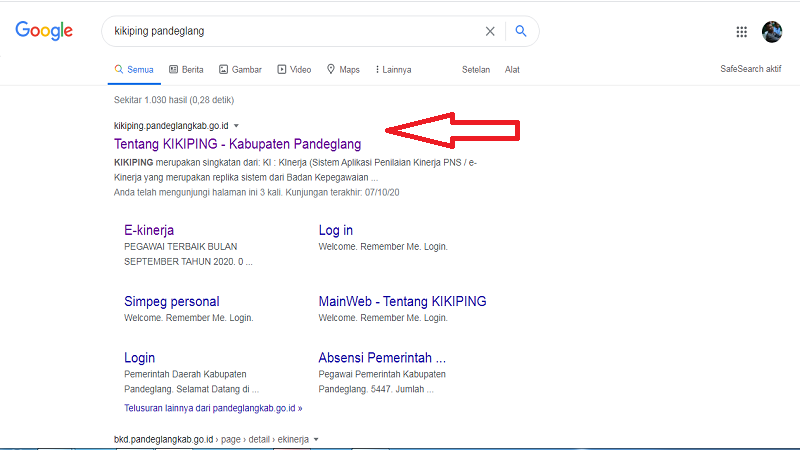Viewport: 800px width, 450px height.
Task: Expand dropdown arrow next to bkd.pandeglangkab.go.id ekinerja
Action: click(316, 439)
